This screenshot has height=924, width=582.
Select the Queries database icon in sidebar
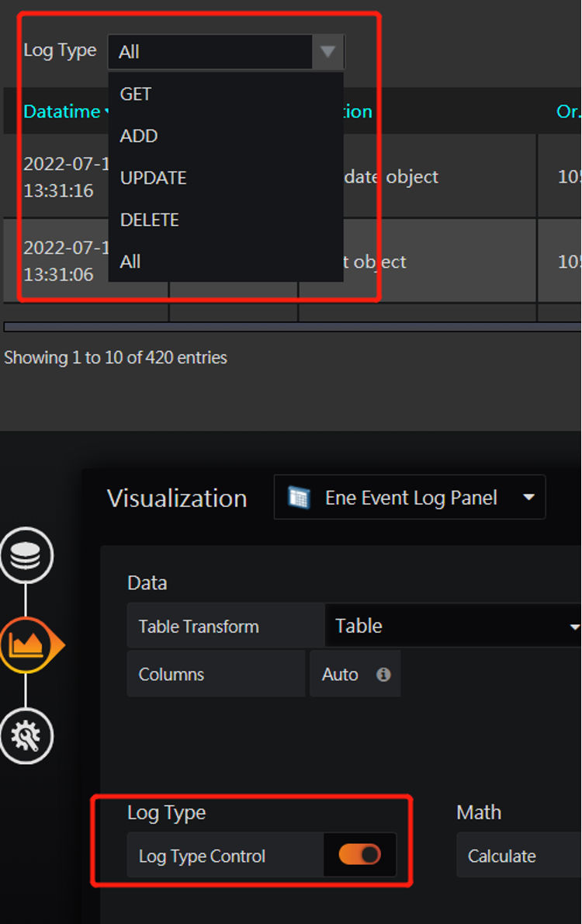click(x=26, y=554)
